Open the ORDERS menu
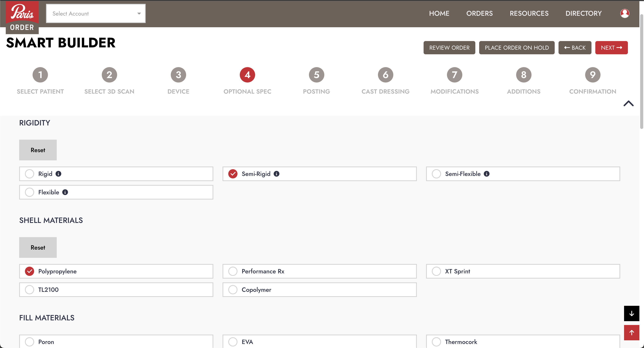This screenshot has height=348, width=644. click(x=480, y=13)
